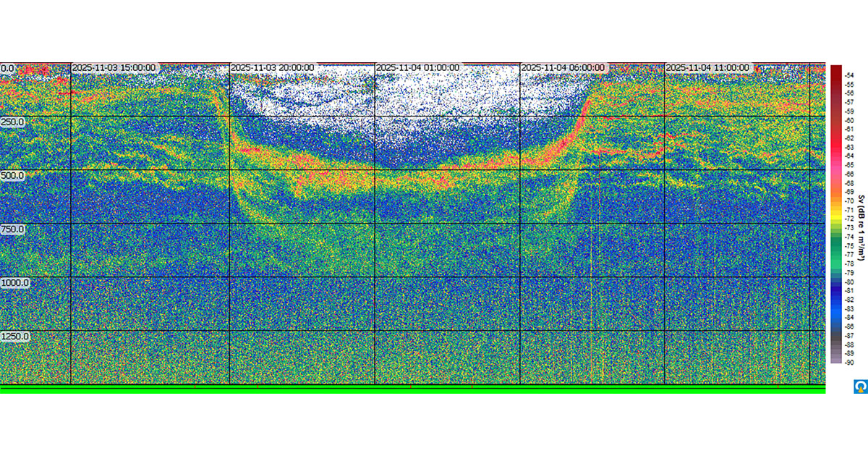This screenshot has width=868, height=456.
Task: Select the 250.0 depth grid label
Action: [12, 122]
